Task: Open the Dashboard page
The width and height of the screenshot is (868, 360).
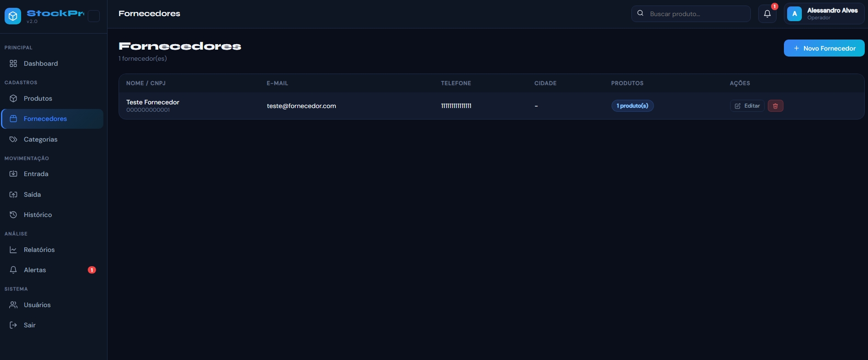Action: 40,63
